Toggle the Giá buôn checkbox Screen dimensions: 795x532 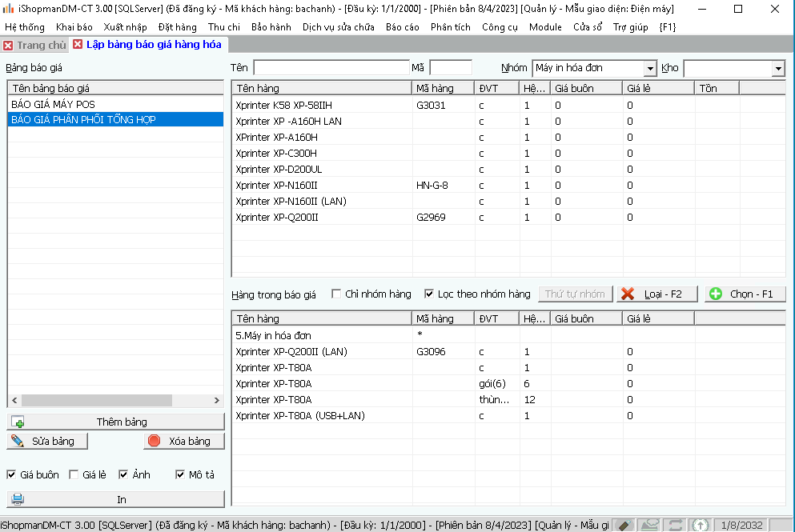11,474
